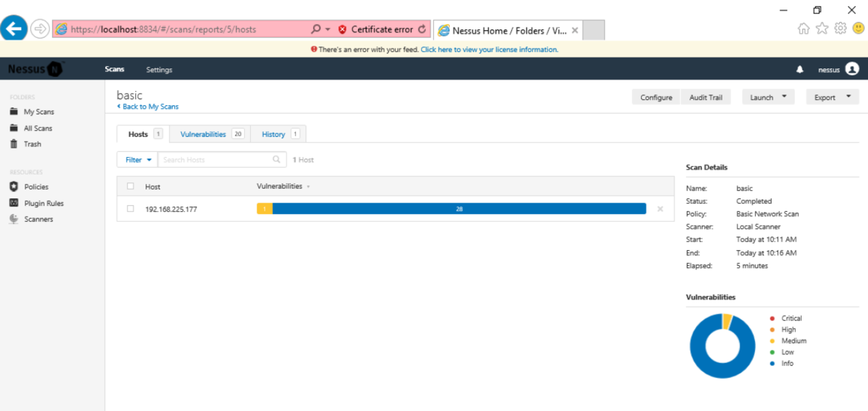This screenshot has width=868, height=411.
Task: Click the host address 192.168.225.177
Action: (x=171, y=209)
